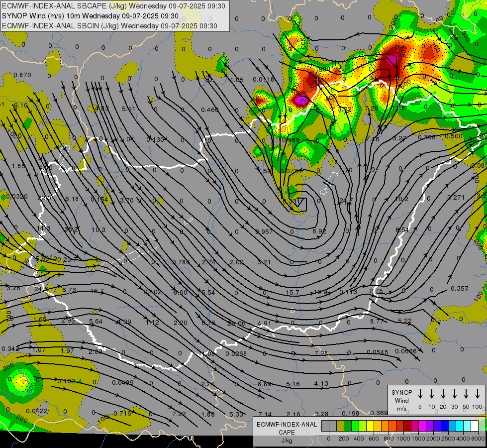Click the map value 9.10

point(21,106)
